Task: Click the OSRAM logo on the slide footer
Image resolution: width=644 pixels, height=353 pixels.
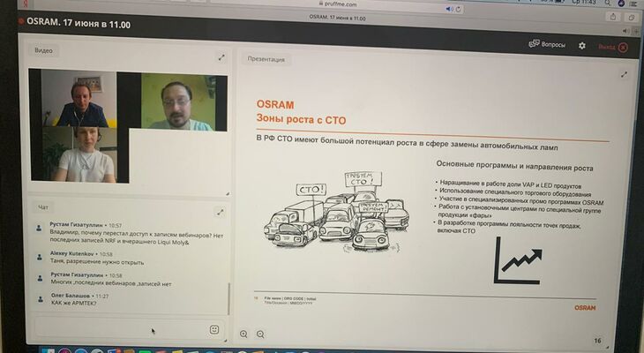Action: pos(585,307)
